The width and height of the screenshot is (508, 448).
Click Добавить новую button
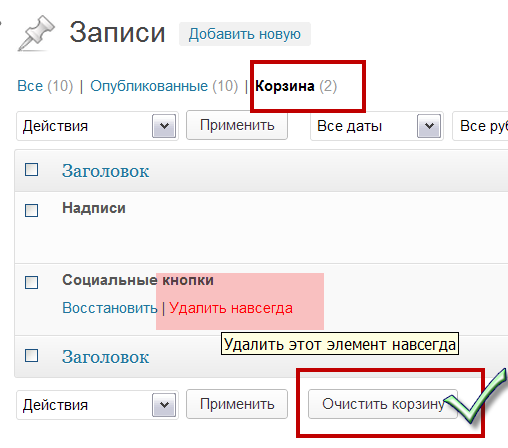[245, 34]
